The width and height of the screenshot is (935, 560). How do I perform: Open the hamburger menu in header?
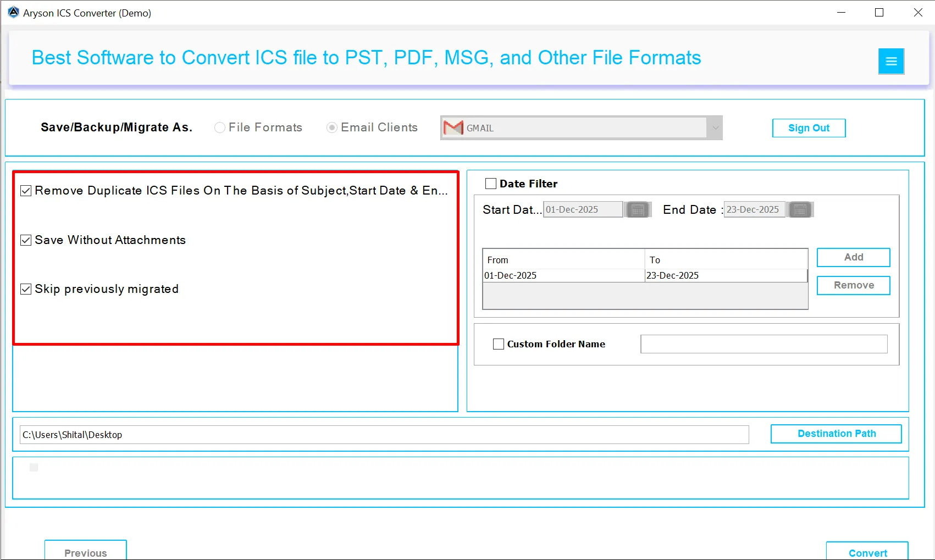(891, 62)
